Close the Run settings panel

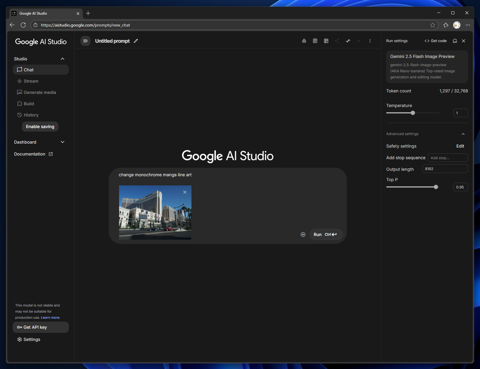pyautogui.click(x=463, y=41)
